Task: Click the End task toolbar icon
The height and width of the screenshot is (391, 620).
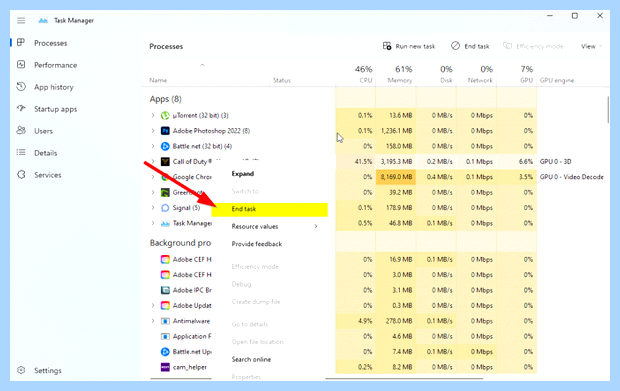Action: coord(456,46)
